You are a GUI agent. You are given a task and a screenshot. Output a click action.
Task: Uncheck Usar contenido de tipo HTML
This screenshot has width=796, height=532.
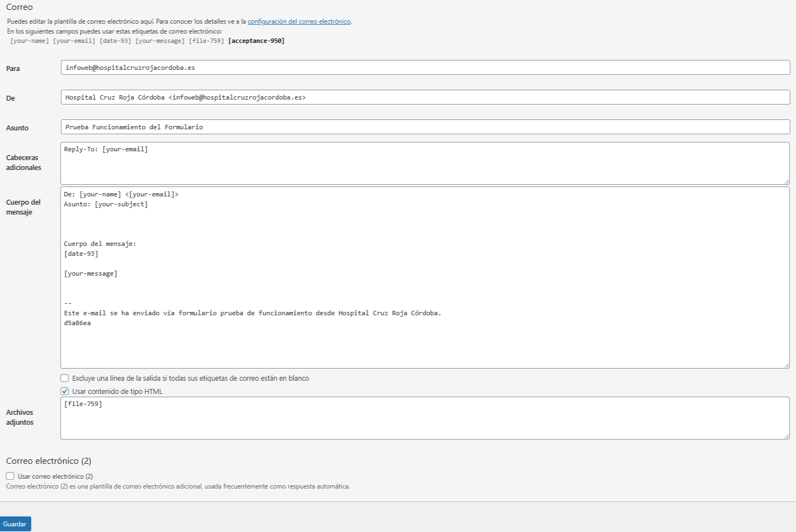pyautogui.click(x=65, y=392)
